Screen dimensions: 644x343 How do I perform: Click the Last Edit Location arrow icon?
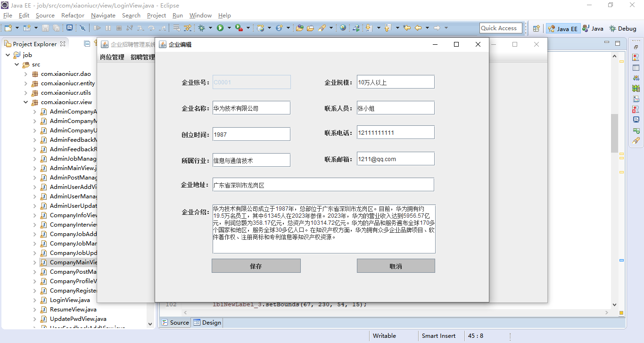click(406, 28)
